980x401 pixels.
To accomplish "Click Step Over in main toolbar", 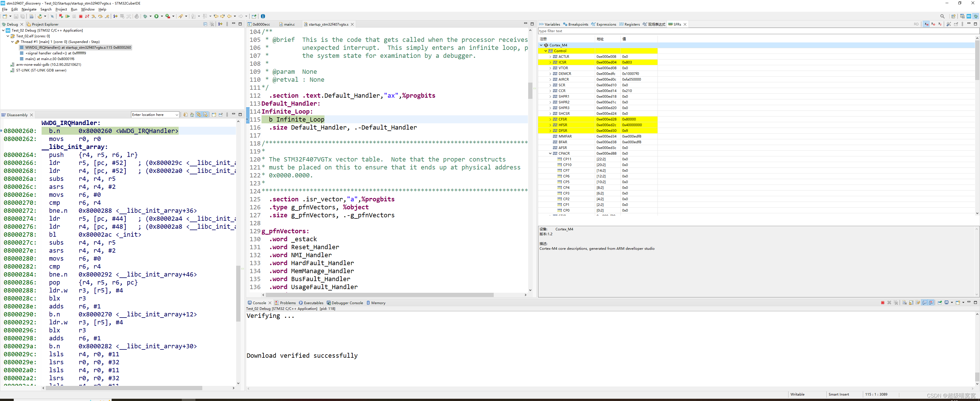I will pyautogui.click(x=101, y=16).
